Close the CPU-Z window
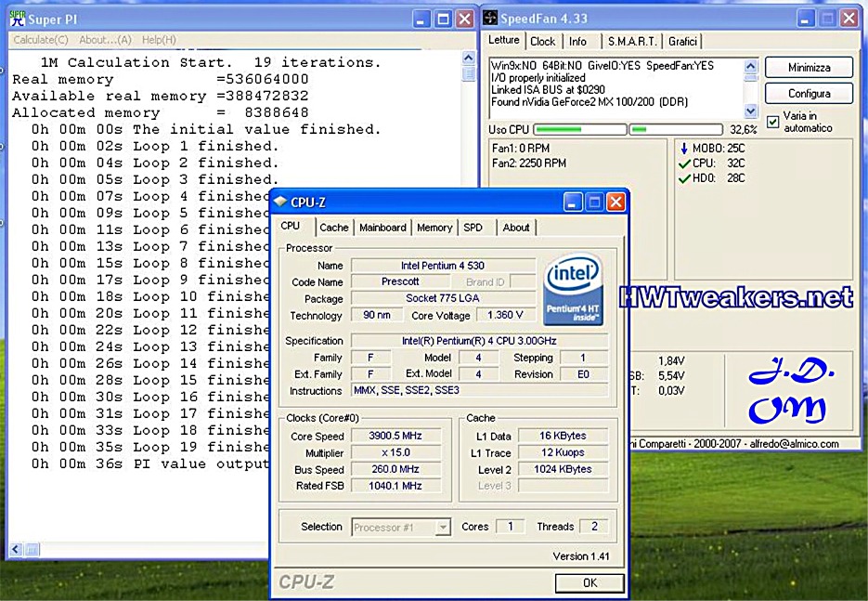Screen dimensions: 868x601 616,203
